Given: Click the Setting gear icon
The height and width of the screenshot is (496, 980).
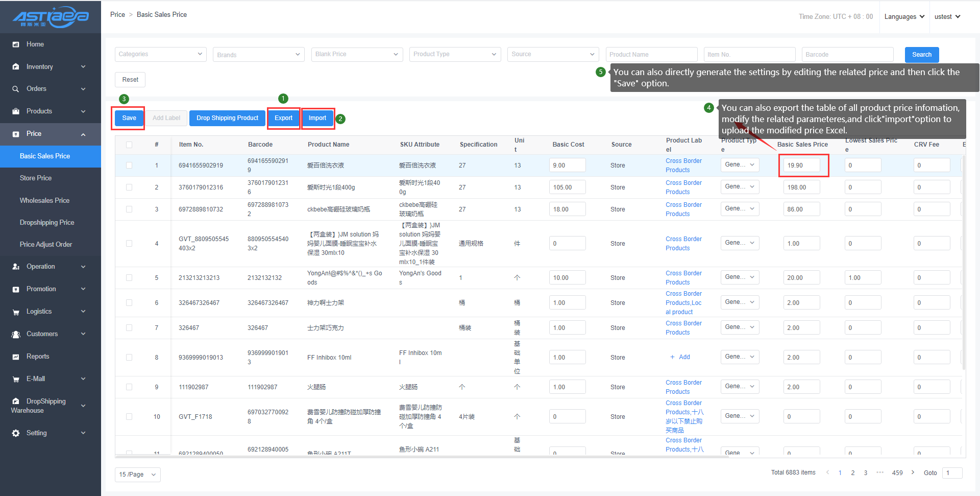Looking at the screenshot, I should (16, 433).
